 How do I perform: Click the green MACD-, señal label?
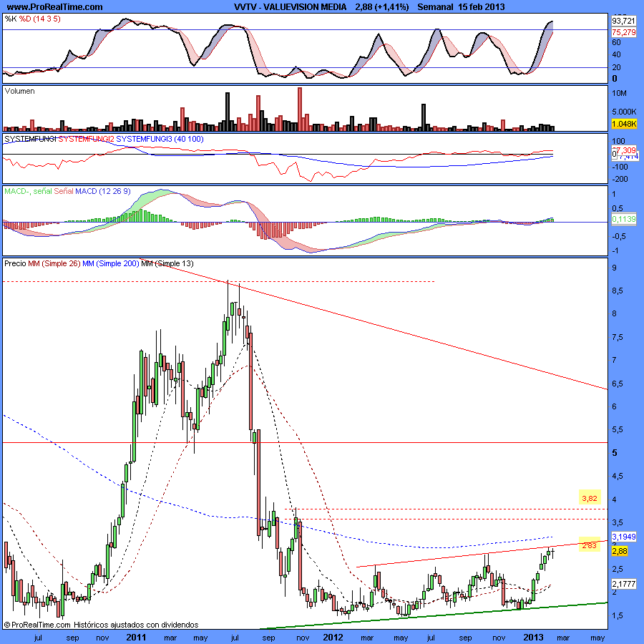(29, 191)
